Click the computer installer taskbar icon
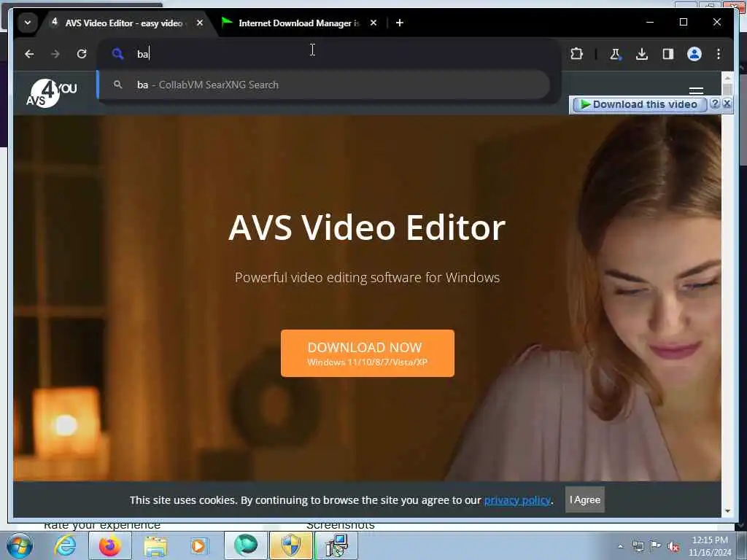 tap(336, 545)
